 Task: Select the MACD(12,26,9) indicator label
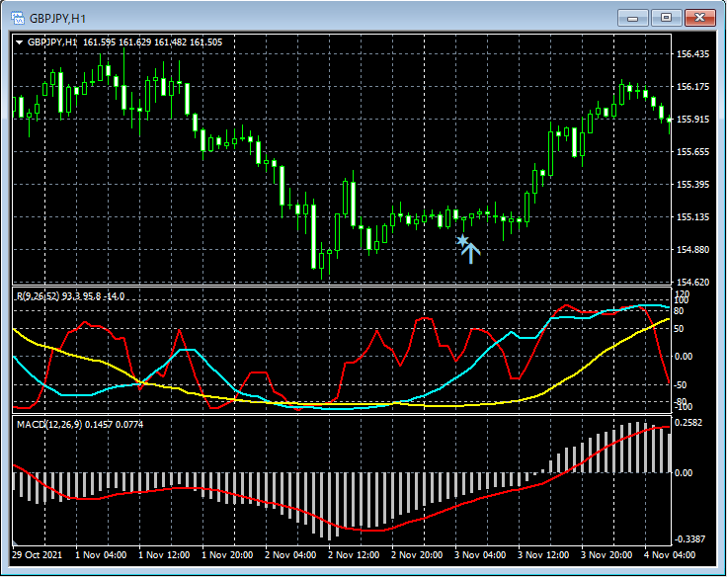47,424
